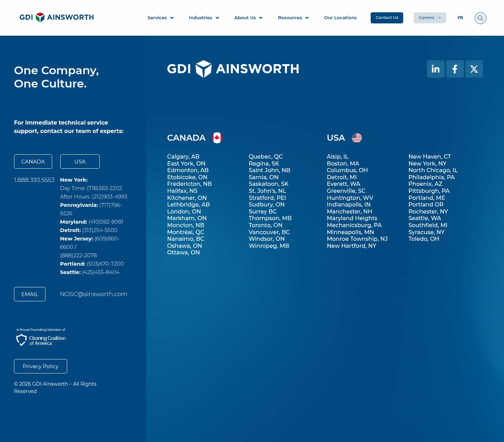Open the Toledo, OH location
Image resolution: width=504 pixels, height=442 pixels.
(x=423, y=239)
